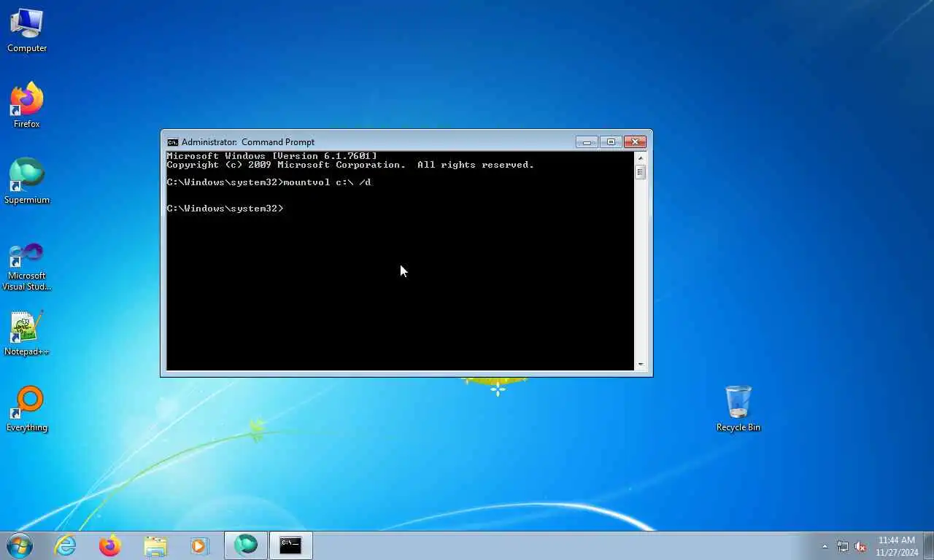Screen dimensions: 934x560
Task: Minimize the Command Prompt window
Action: point(587,141)
